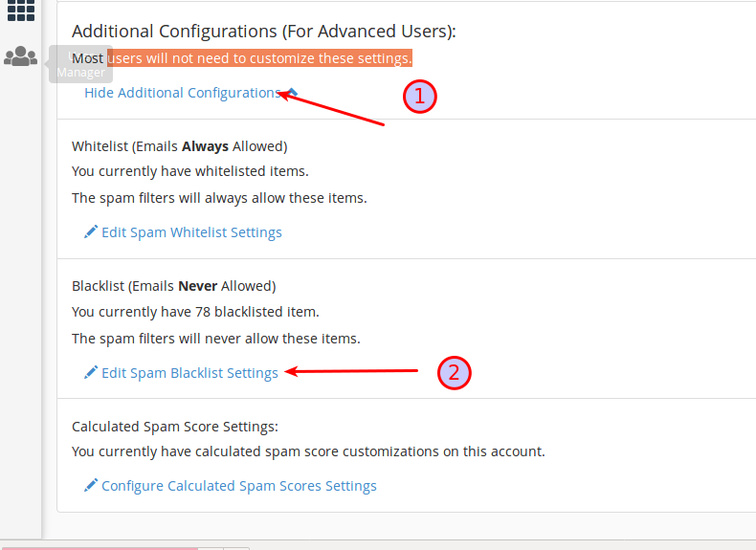Image resolution: width=756 pixels, height=550 pixels.
Task: Click the pink bar at window bottom
Action: pyautogui.click(x=99, y=548)
